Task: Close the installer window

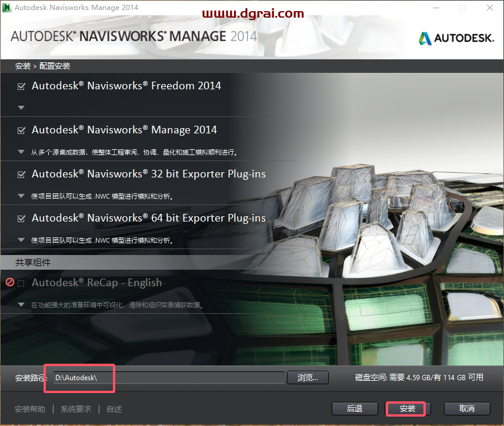Action: tap(489, 8)
